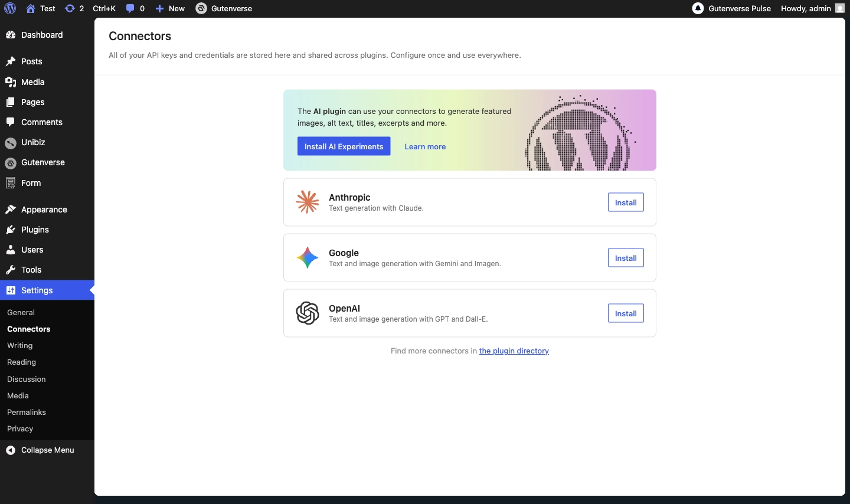Click the Users icon in sidebar
The height and width of the screenshot is (504, 850).
coord(11,250)
